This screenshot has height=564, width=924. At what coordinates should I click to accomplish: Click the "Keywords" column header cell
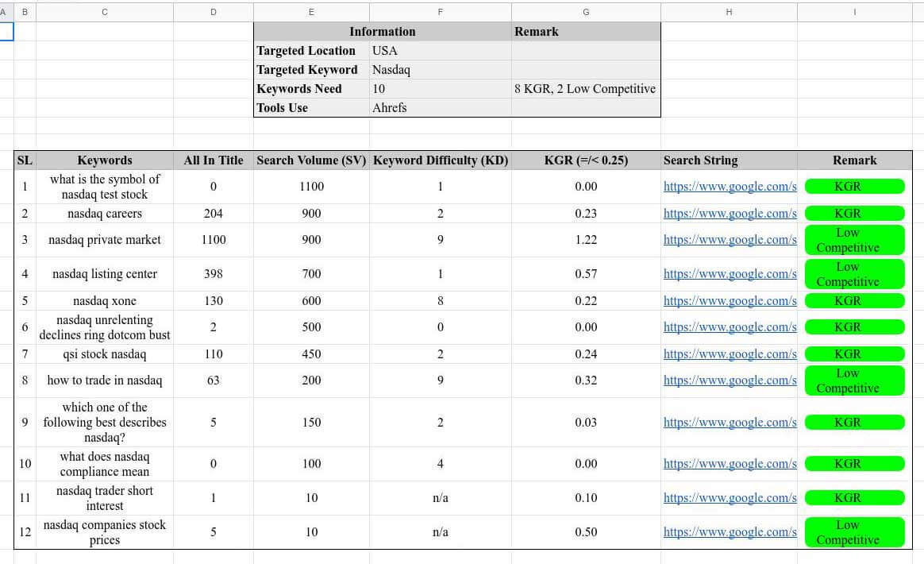(105, 160)
